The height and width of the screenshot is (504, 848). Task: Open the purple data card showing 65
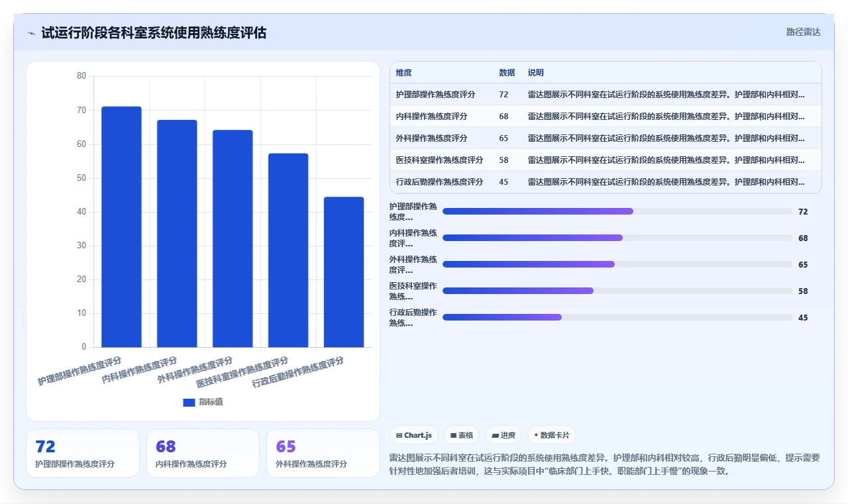tap(323, 453)
